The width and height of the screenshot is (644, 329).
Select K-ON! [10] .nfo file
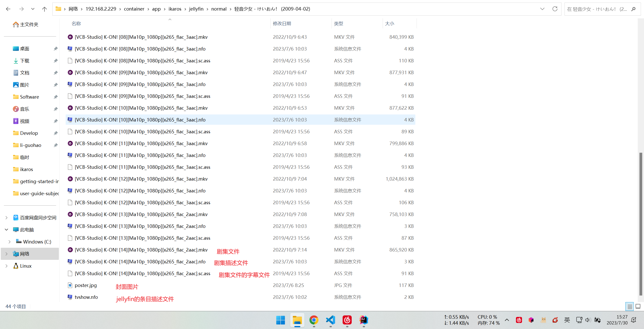tap(140, 120)
